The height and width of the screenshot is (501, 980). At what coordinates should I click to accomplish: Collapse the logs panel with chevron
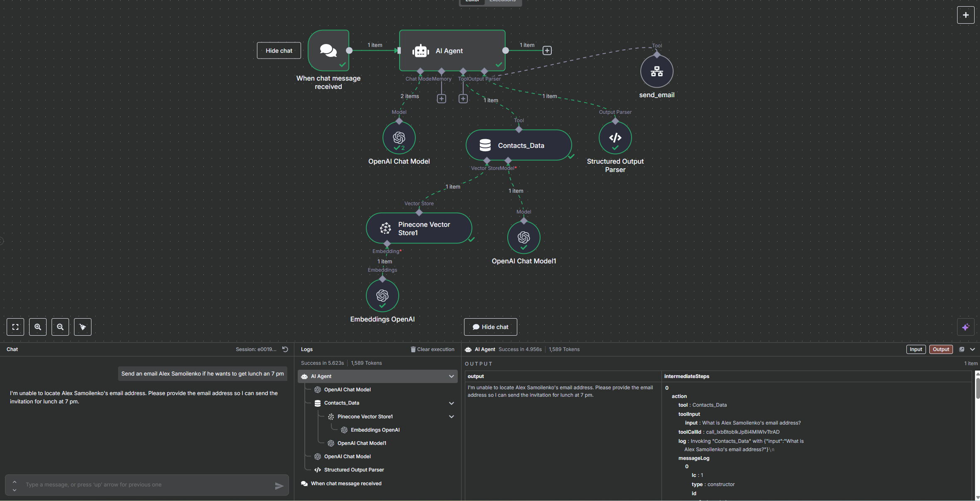click(x=973, y=349)
